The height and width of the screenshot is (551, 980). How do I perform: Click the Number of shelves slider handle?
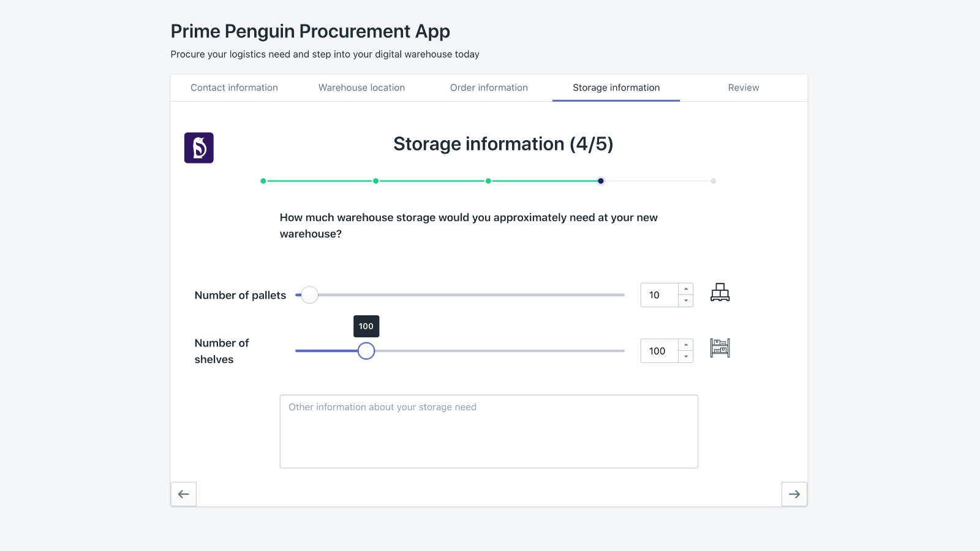click(366, 351)
